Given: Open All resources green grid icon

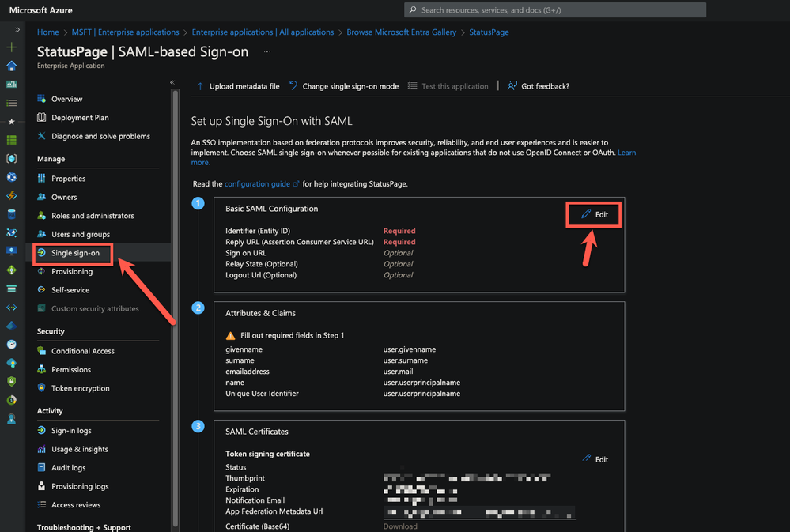Looking at the screenshot, I should (x=12, y=140).
